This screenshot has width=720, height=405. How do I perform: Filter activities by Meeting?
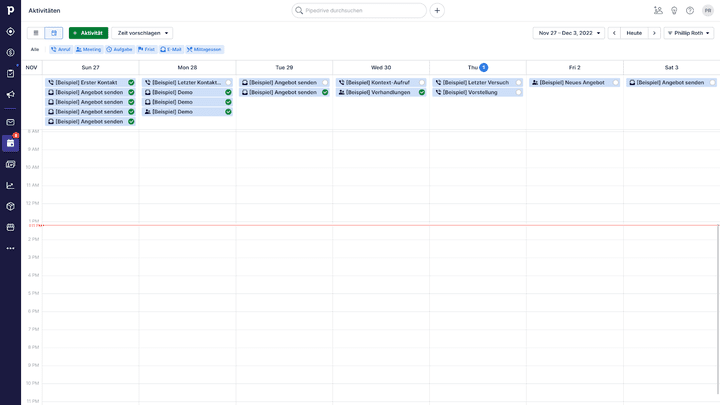88,49
